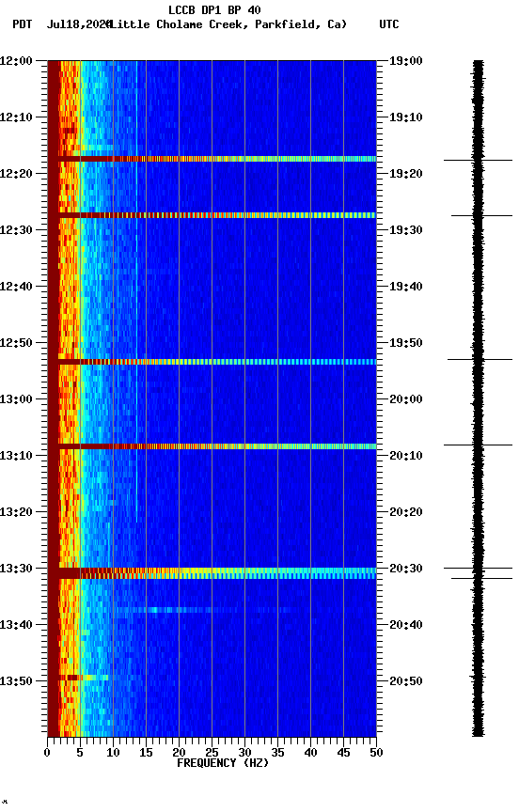Viewport: 519px width, 812px height.
Task: Click the 50 Hz frequency axis label
Action: (377, 753)
